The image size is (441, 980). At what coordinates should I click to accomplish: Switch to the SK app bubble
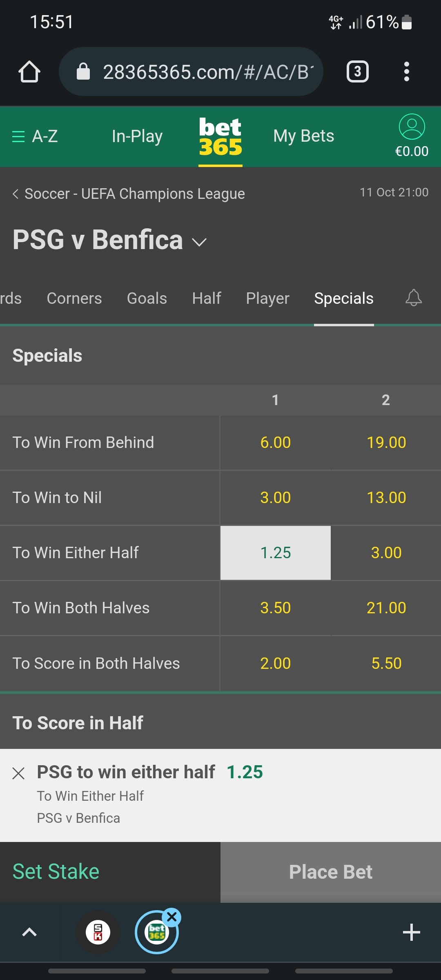[x=98, y=932]
